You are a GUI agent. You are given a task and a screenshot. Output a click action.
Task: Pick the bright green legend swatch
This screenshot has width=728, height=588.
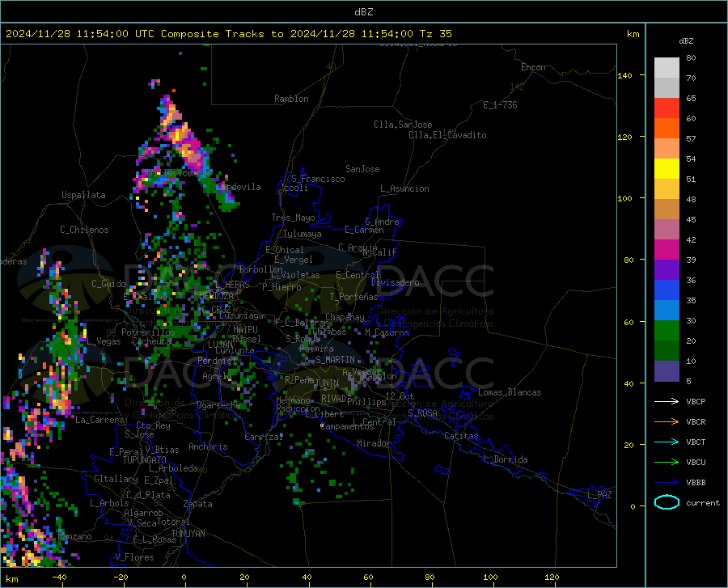pyautogui.click(x=667, y=331)
